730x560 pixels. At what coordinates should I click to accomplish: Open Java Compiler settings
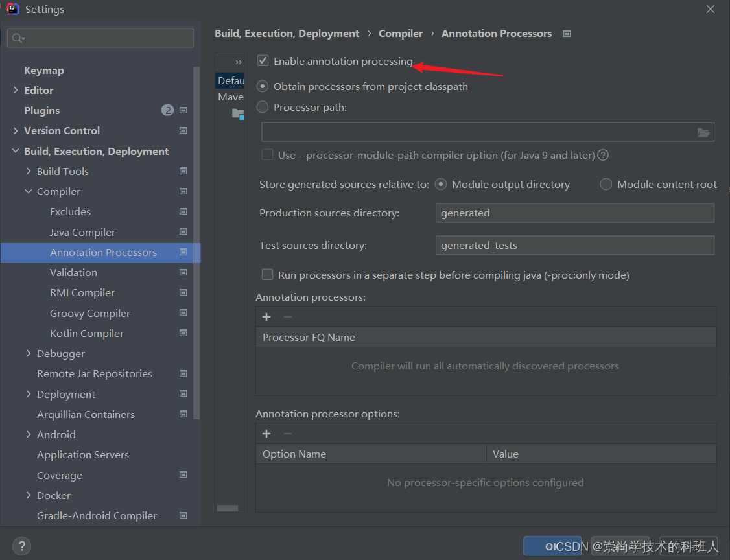(82, 232)
